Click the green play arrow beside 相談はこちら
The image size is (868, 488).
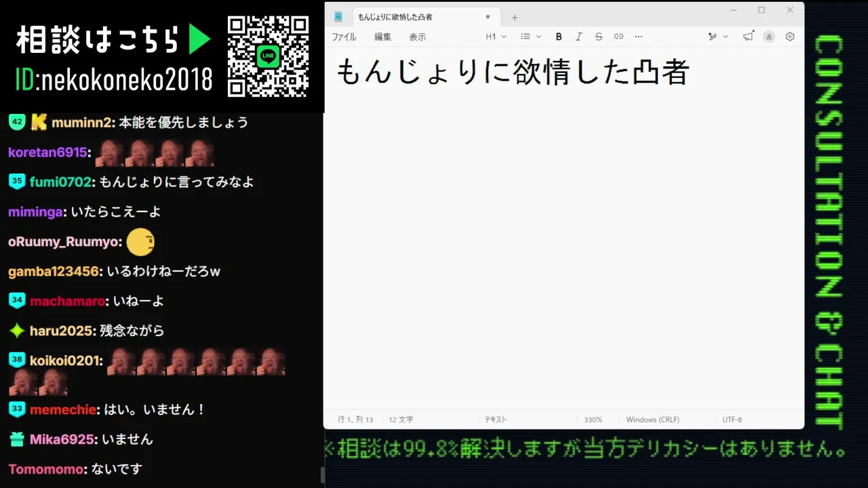(x=199, y=41)
